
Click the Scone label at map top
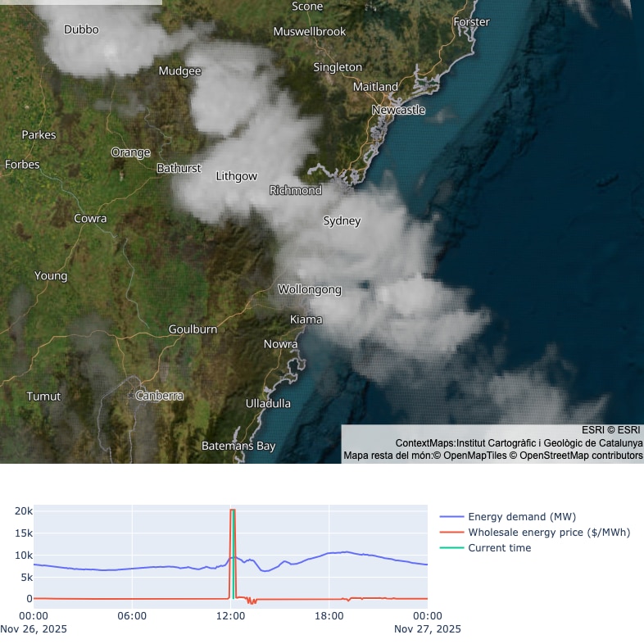tap(307, 7)
